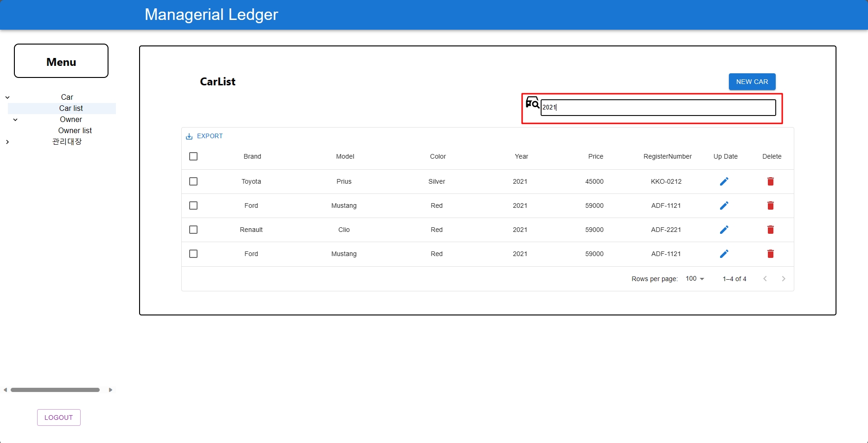
Task: Click the Menu button
Action: pyautogui.click(x=61, y=61)
